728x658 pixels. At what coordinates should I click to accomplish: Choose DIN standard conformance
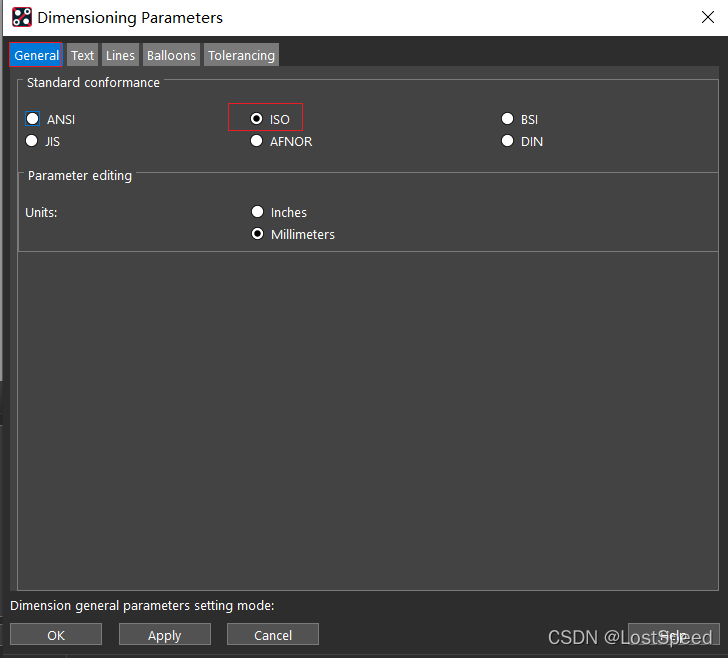[508, 141]
